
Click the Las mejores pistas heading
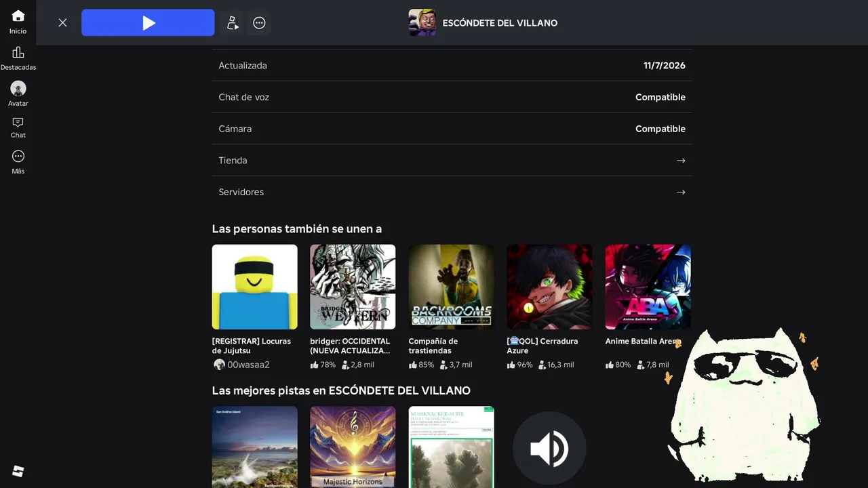click(341, 390)
